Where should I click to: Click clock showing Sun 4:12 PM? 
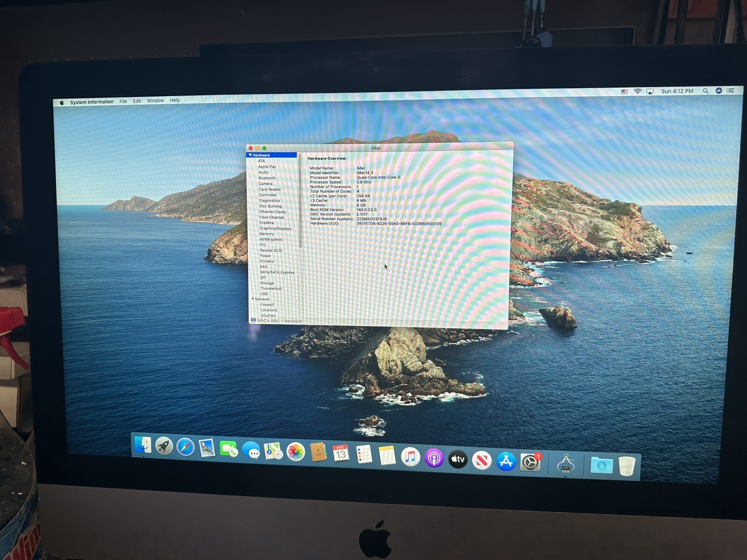click(677, 91)
